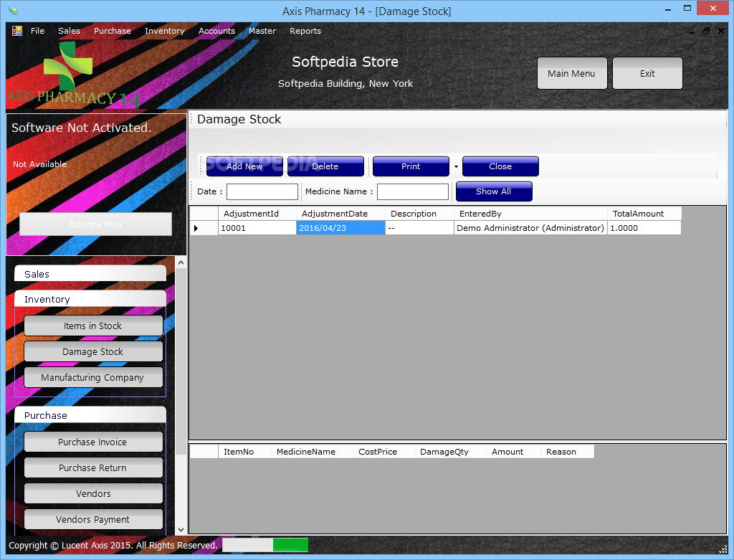Screen dimensions: 734x560
Task: Focus the Medicine Name field
Action: tap(413, 192)
